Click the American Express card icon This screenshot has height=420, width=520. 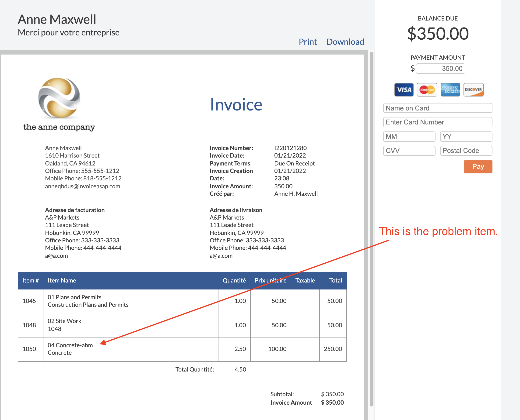[x=450, y=90]
